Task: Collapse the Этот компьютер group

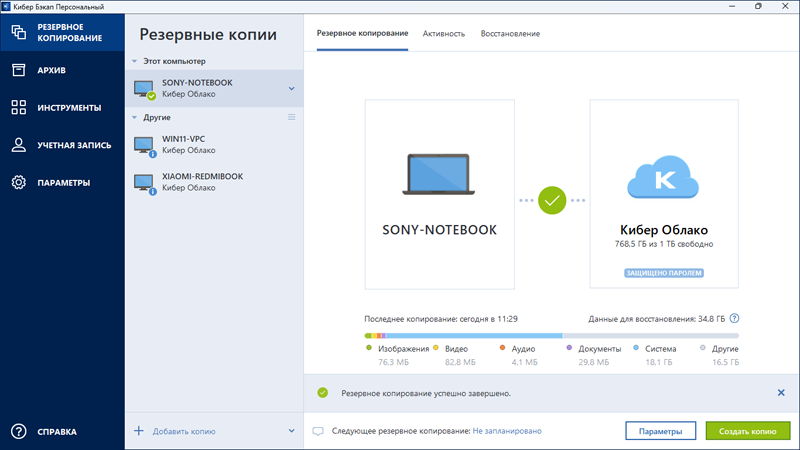Action: (x=135, y=62)
